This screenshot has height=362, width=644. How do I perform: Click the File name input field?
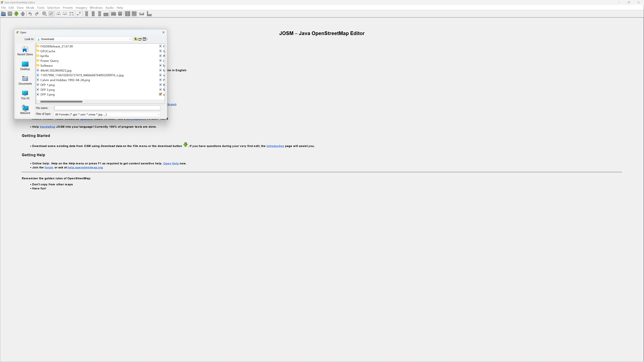(x=107, y=108)
